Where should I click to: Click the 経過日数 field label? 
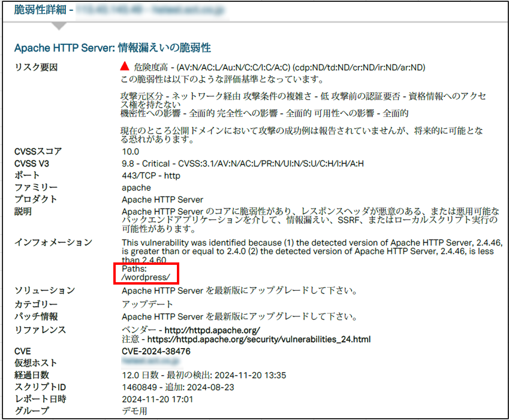tap(32, 375)
